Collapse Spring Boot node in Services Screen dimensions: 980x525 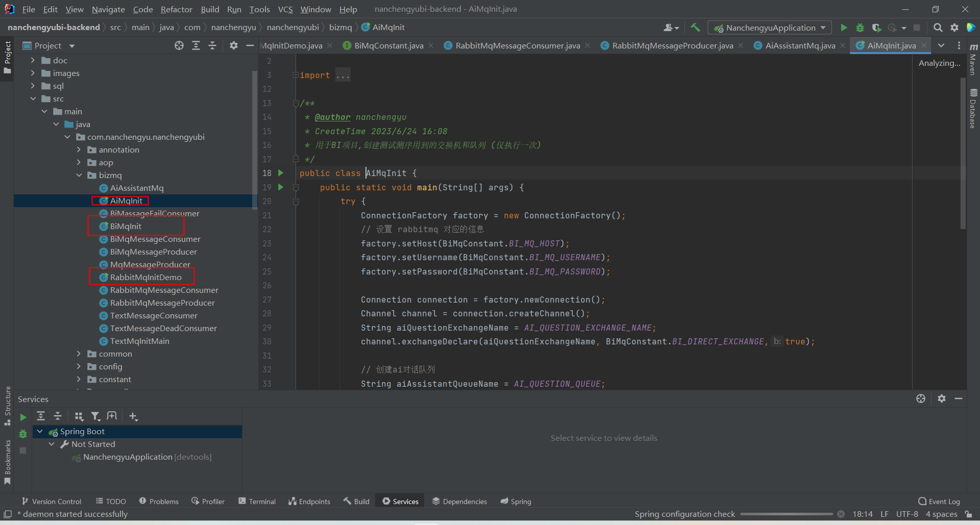point(40,432)
